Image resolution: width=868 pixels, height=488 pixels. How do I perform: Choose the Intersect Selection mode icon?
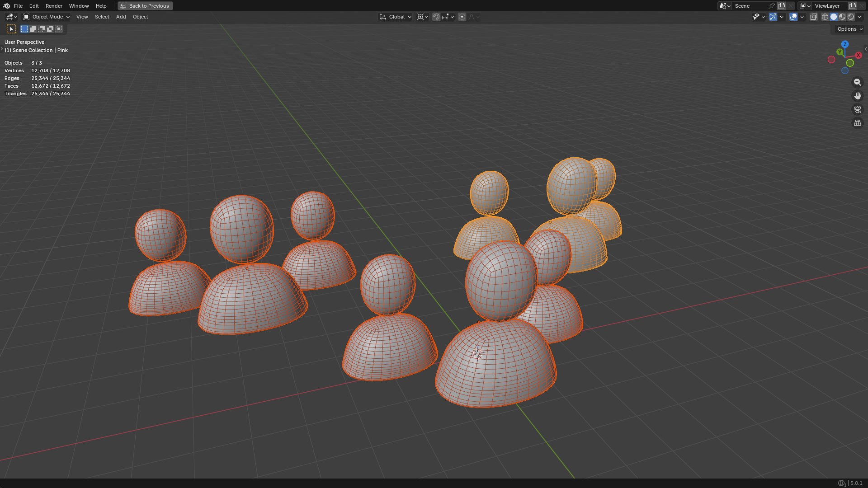click(59, 29)
